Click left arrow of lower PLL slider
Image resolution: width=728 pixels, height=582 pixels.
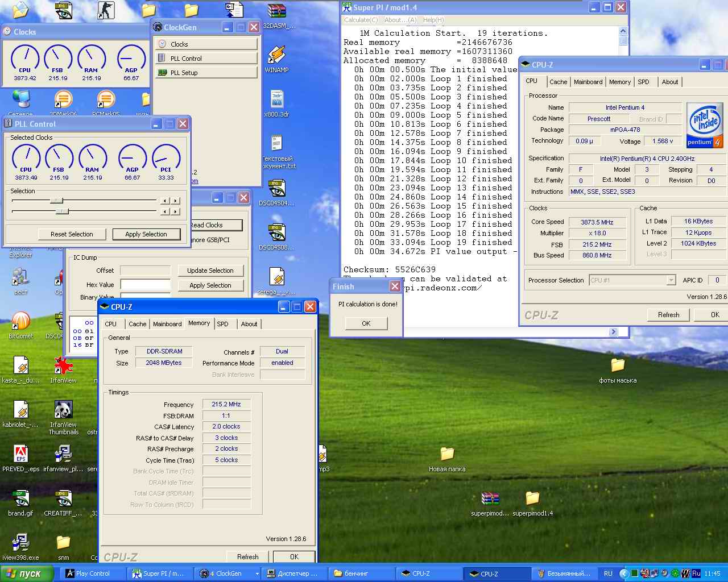(165, 211)
